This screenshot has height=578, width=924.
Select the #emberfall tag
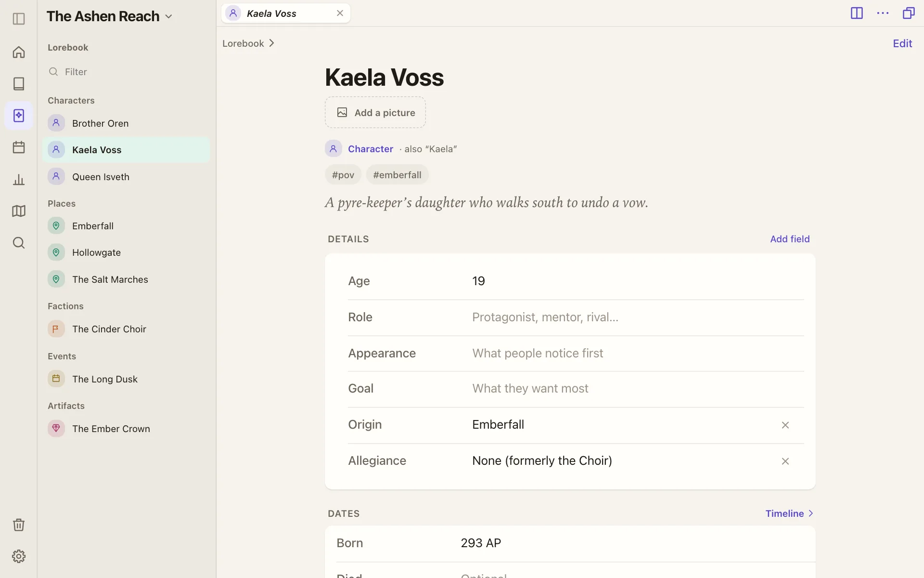[397, 175]
